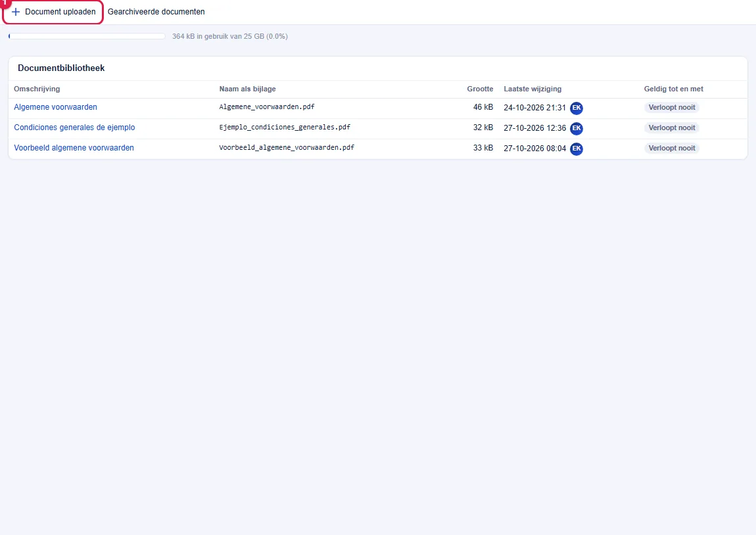The image size is (756, 535).
Task: Click date 24-10-2026 21:31
Action: (534, 108)
